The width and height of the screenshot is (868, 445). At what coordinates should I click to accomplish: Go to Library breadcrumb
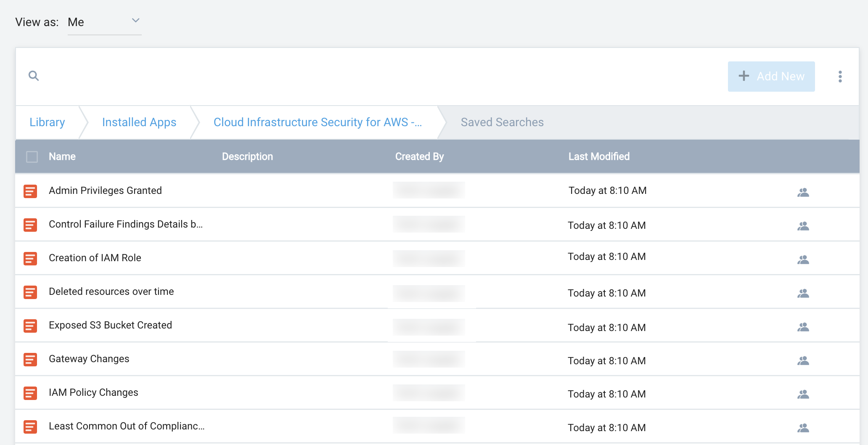tap(47, 122)
